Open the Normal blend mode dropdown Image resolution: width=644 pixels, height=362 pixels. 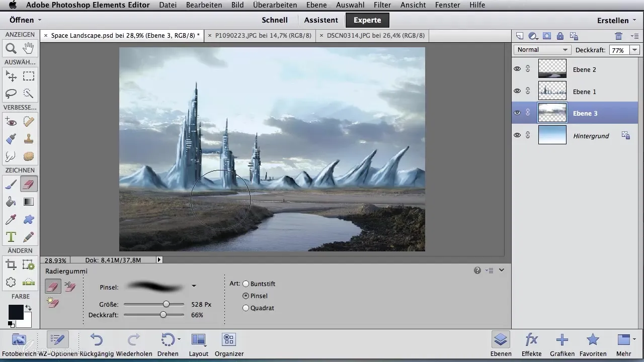tap(542, 50)
